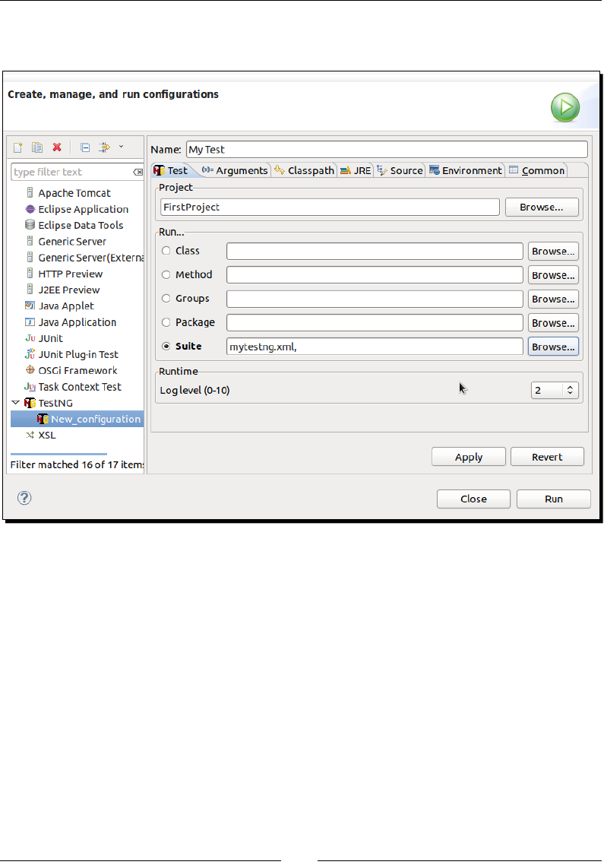Switch to the Test tab
The image size is (604, 868).
[172, 170]
